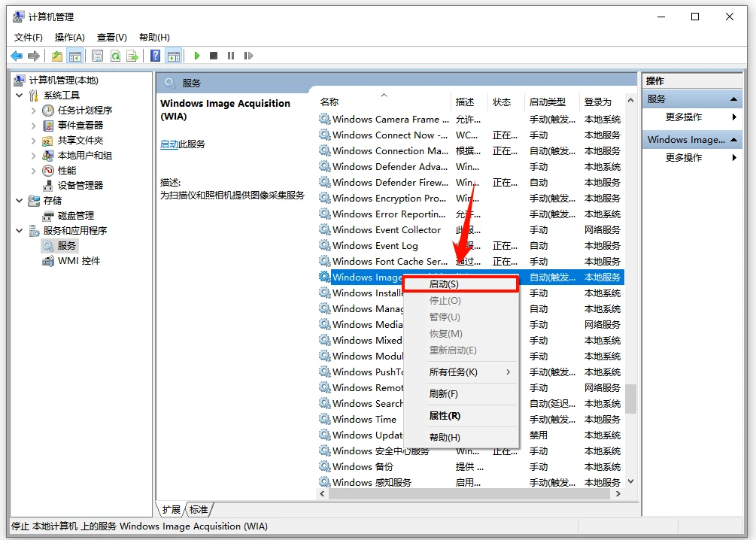The height and width of the screenshot is (540, 756).
Task: Click the vertical scrollbar thumb in services list
Action: pos(630,399)
